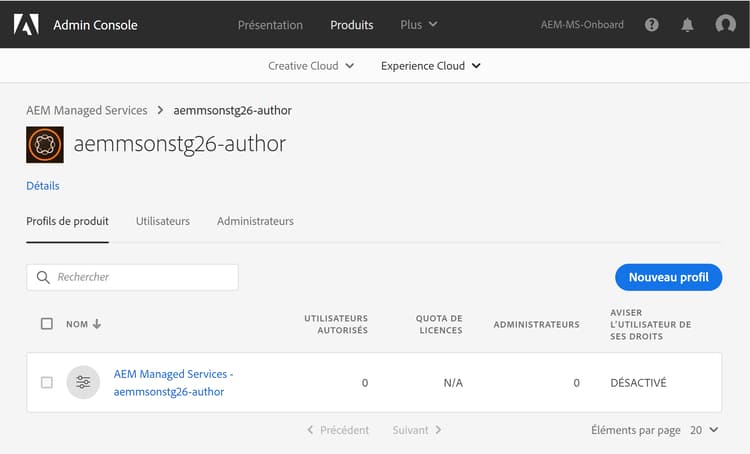The image size is (750, 454).
Task: Go to AEM Managed Services breadcrumb
Action: [x=87, y=110]
